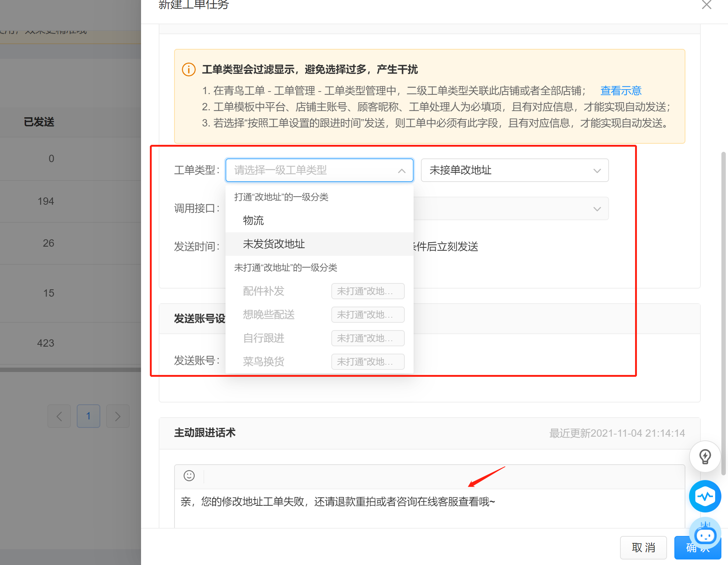Screen dimensions: 728x565
Task: Close the 新建工单任务 dialog
Action: (706, 4)
